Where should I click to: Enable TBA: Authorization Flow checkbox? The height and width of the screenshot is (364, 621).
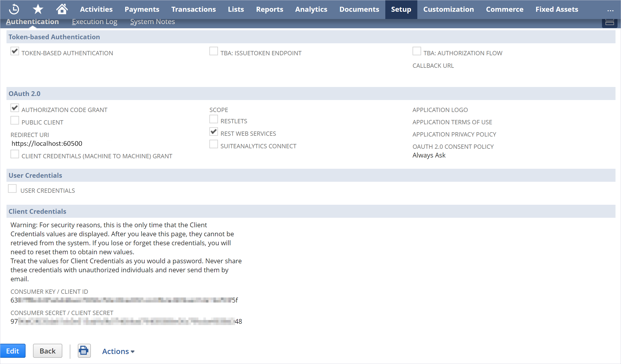coord(417,51)
